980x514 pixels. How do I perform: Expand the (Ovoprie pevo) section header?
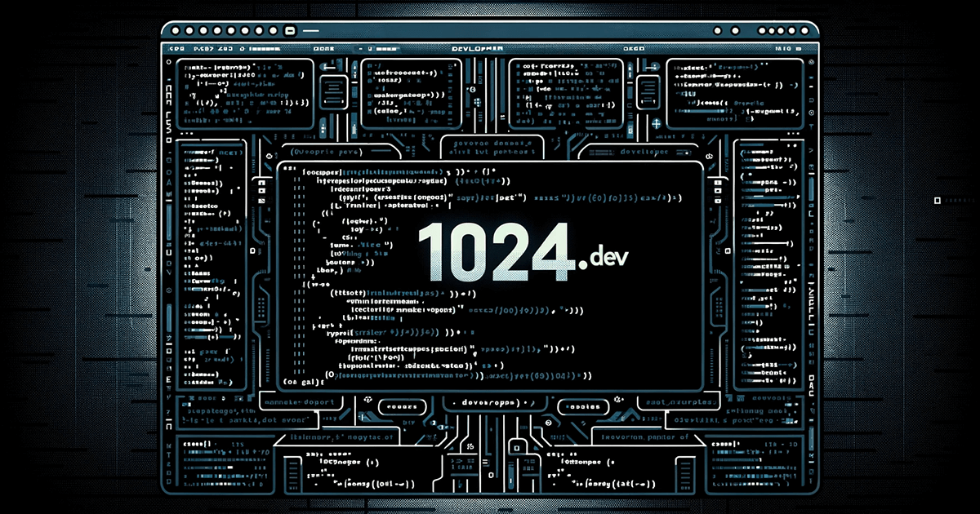click(327, 152)
